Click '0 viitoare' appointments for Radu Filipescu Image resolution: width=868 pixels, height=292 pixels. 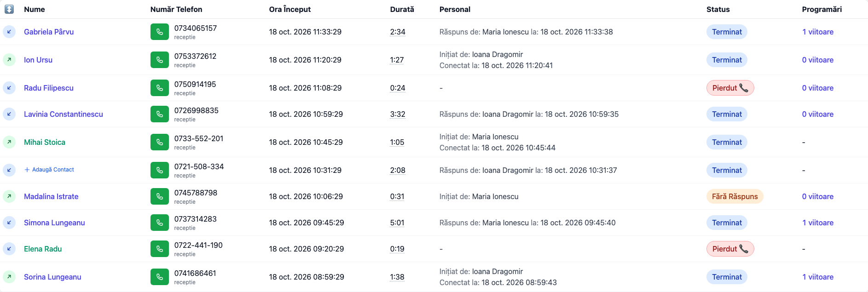coord(818,88)
